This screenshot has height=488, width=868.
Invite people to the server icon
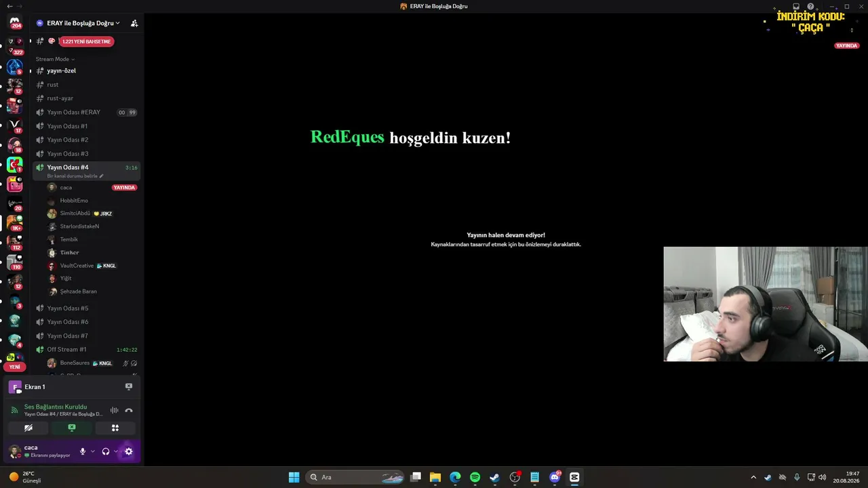click(134, 23)
